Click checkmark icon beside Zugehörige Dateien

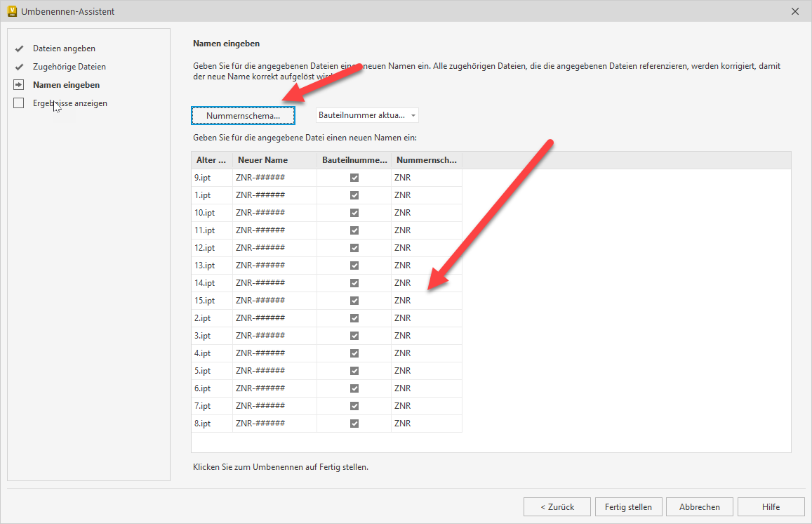pyautogui.click(x=19, y=67)
